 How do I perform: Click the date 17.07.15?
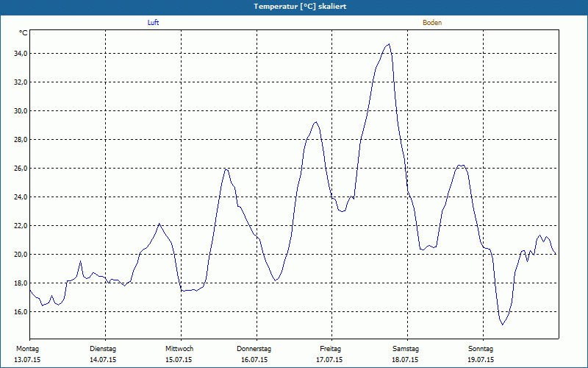329,360
